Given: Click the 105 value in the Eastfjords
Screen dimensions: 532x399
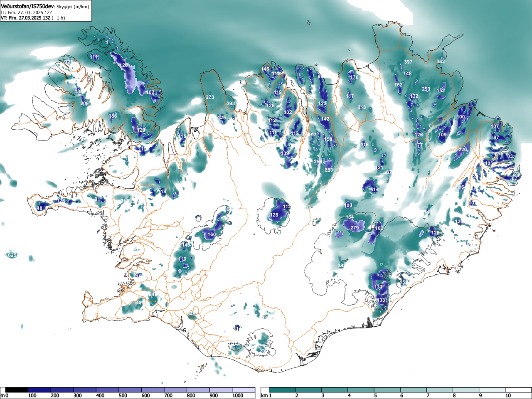Looking at the screenshot, I should coord(489,163).
